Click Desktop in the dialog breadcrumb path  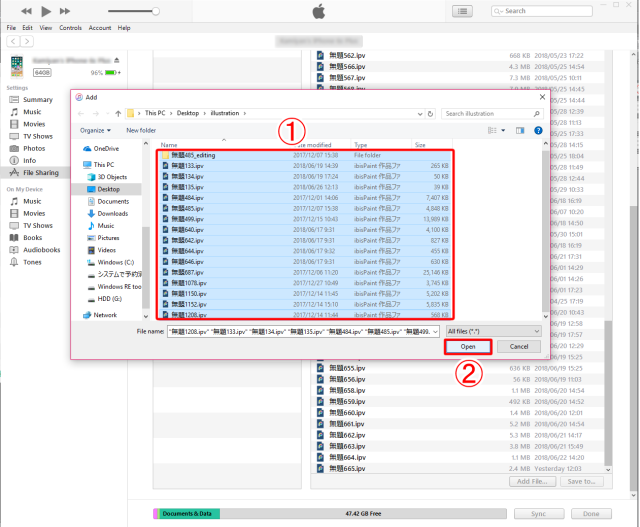[x=188, y=113]
